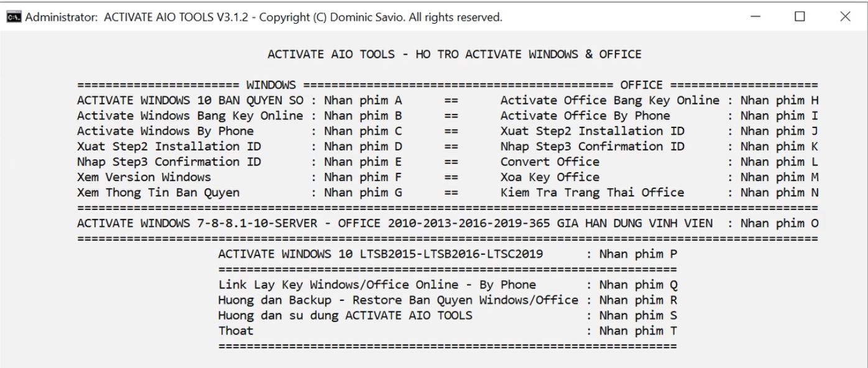Minimize the ACTIVATE AIO TOOLS window
The height and width of the screenshot is (368, 868).
754,17
